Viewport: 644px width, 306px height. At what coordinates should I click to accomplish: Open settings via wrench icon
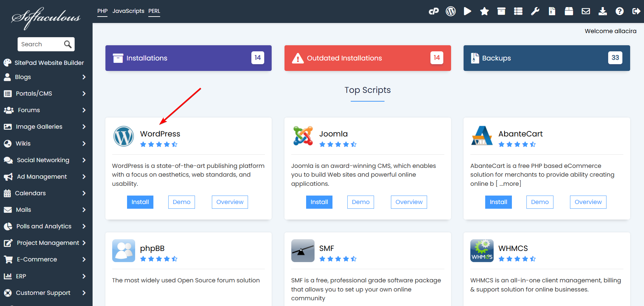click(535, 11)
